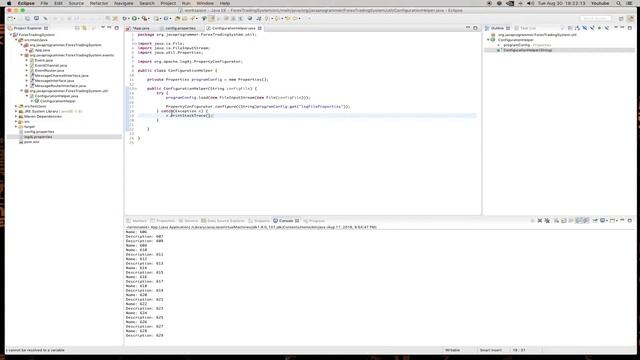
Task: Click Collapse All in Project Explorer
Action: (77, 28)
